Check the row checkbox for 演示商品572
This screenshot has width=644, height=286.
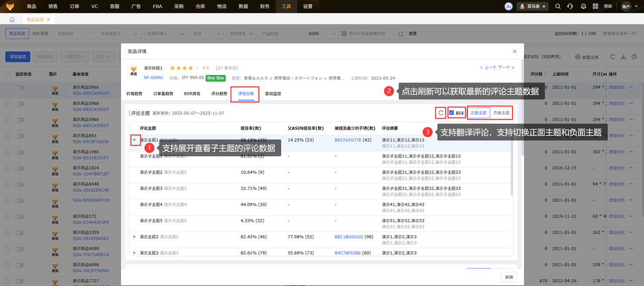click(8, 217)
